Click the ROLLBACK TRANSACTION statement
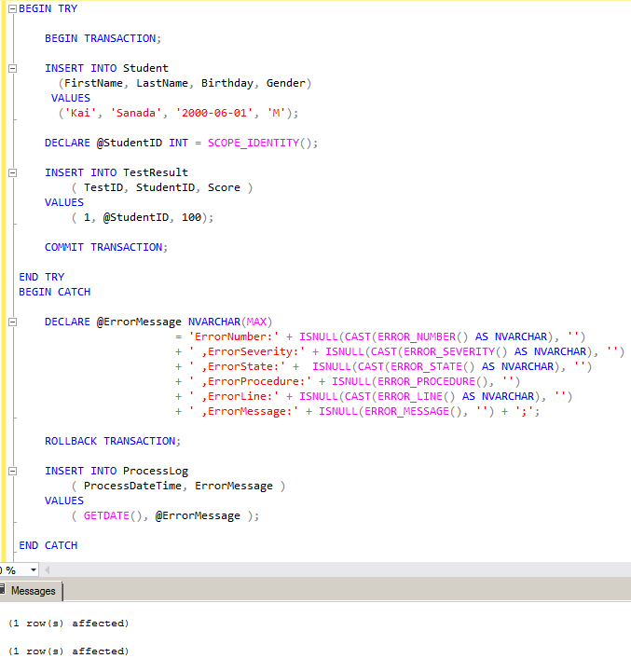The width and height of the screenshot is (631, 672). click(x=112, y=441)
